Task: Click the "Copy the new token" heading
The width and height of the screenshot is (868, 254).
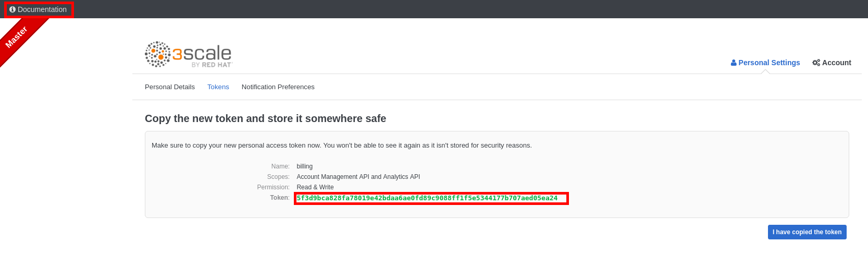Action: [265, 118]
